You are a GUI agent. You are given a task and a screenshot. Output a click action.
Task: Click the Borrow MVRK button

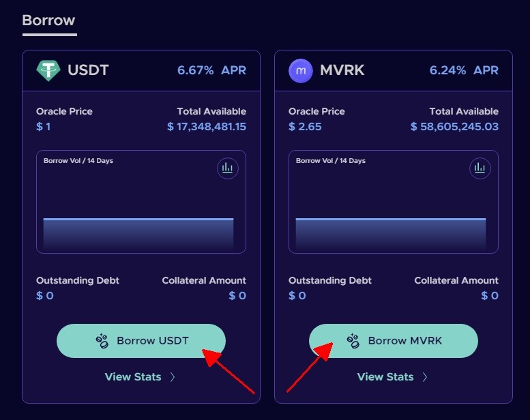(x=394, y=341)
